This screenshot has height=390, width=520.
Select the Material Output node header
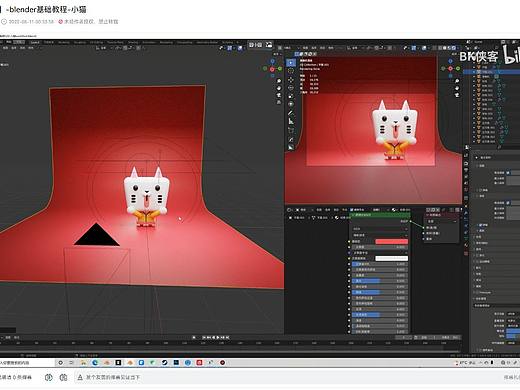pos(442,215)
